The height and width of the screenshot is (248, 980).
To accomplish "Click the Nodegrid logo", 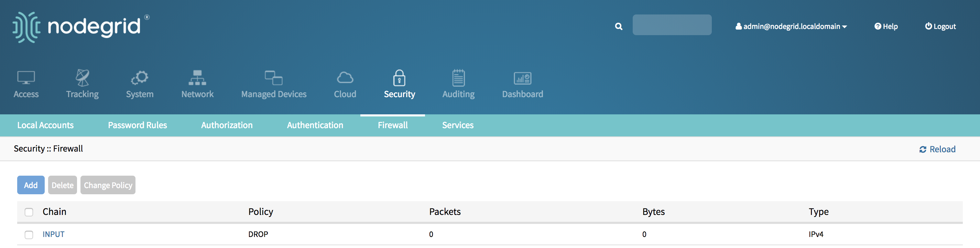I will click(x=81, y=27).
